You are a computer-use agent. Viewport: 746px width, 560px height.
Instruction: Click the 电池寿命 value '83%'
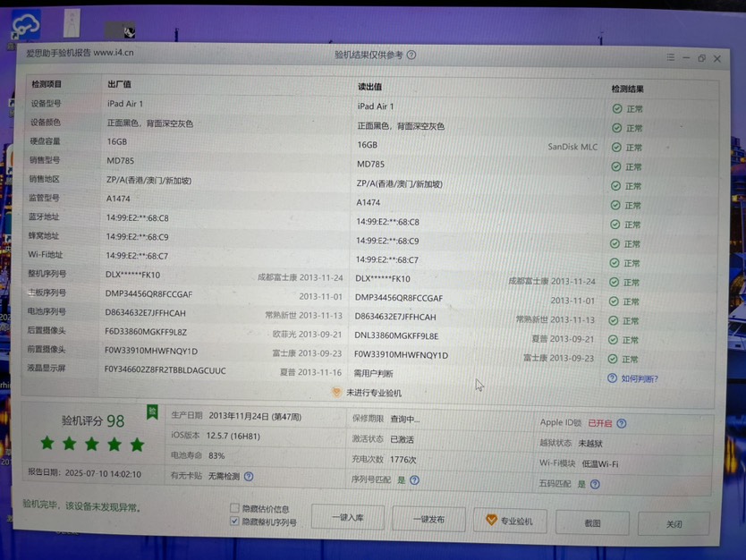pyautogui.click(x=216, y=455)
